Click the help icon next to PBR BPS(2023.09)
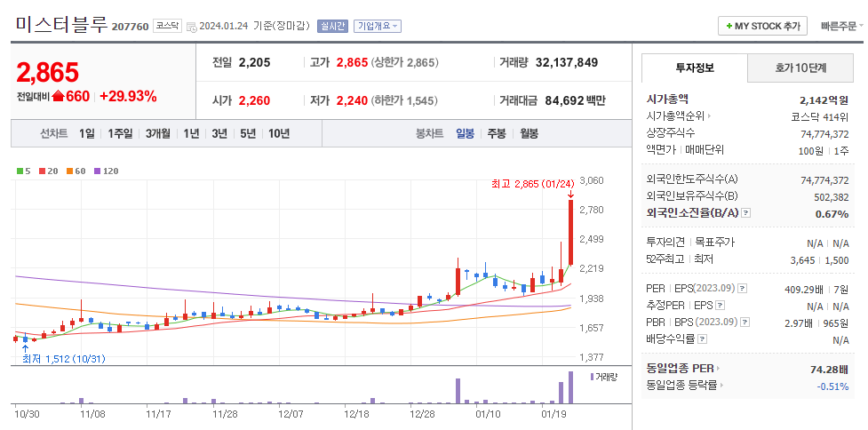868x430 pixels. point(745,322)
